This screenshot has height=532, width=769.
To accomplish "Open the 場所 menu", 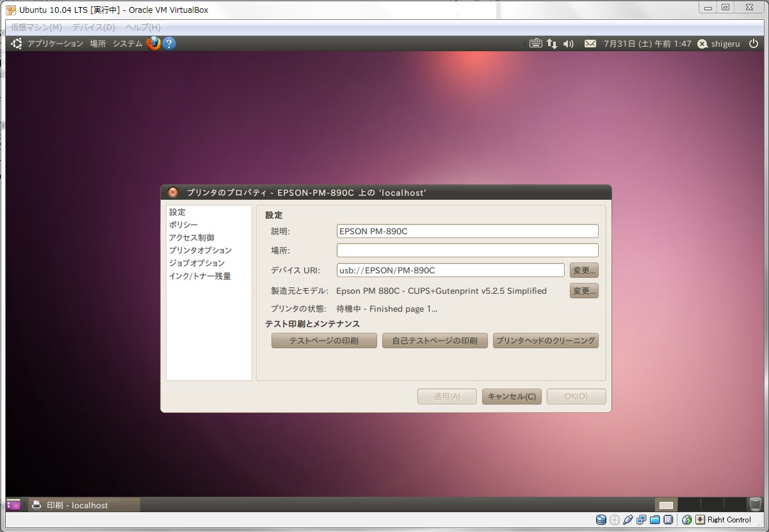I will (98, 44).
